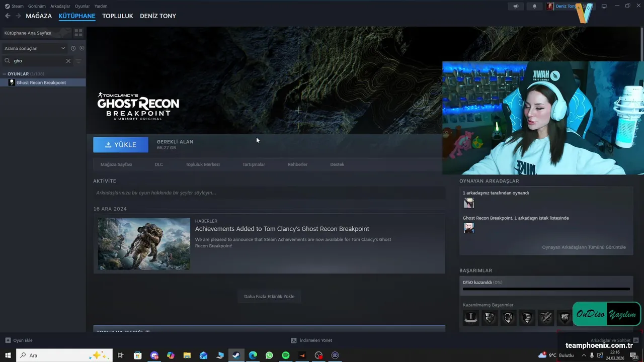Open WhatsApp from the taskbar
The height and width of the screenshot is (362, 644).
point(269,355)
